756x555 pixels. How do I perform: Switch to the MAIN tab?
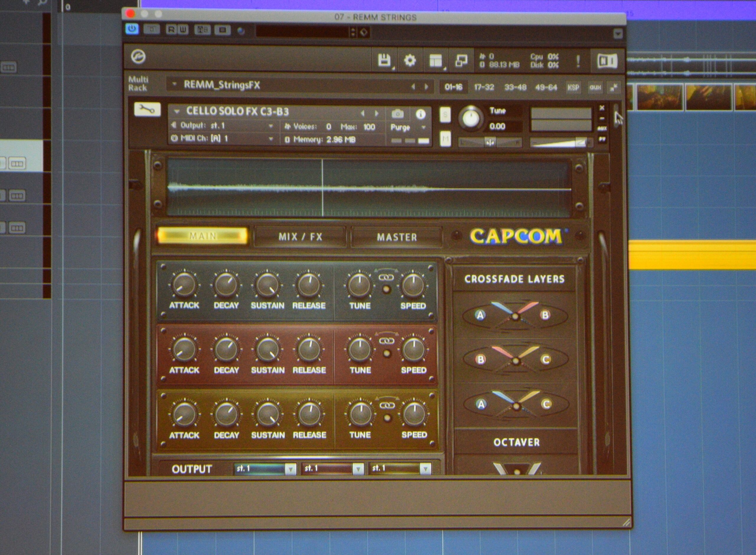[x=202, y=236]
